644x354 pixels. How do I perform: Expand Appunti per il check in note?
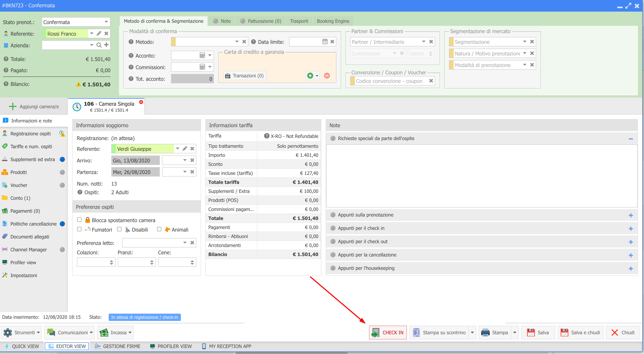coord(630,229)
